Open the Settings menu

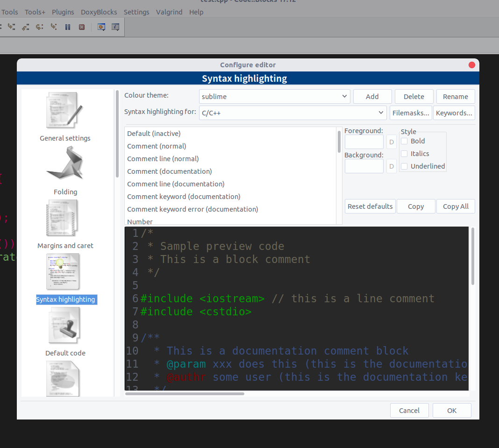click(136, 12)
